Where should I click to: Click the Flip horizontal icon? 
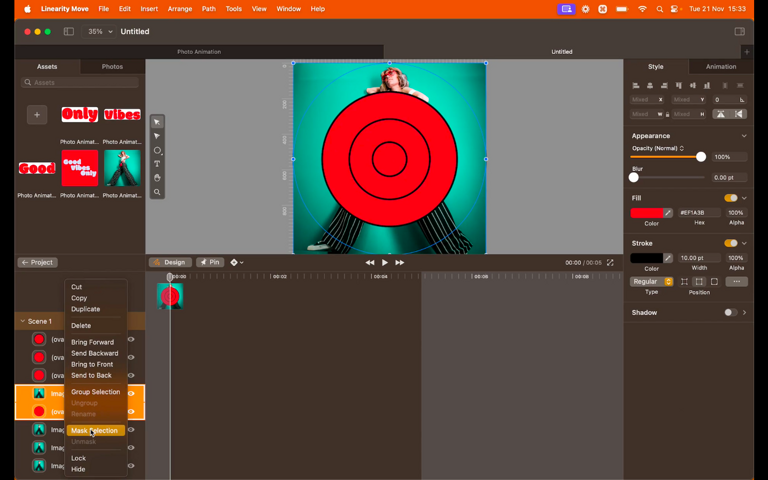pyautogui.click(x=739, y=114)
